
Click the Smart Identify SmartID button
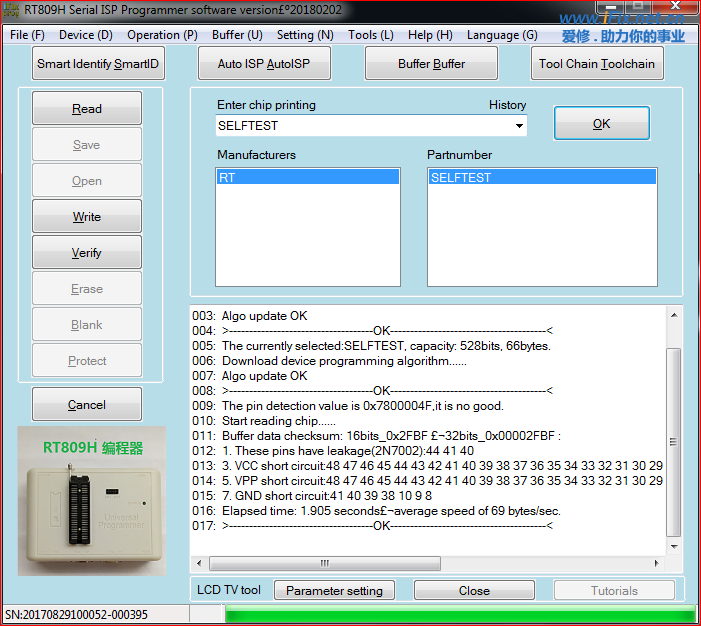(x=98, y=64)
